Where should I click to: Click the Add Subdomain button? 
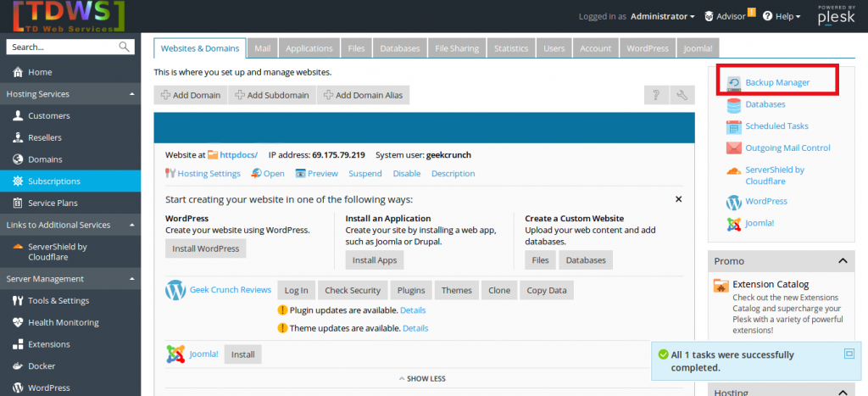[x=272, y=95]
